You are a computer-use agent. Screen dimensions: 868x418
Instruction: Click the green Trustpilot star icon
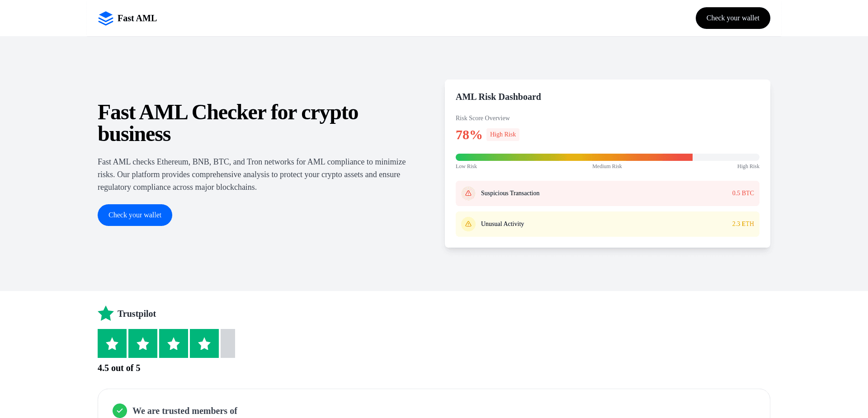point(105,313)
